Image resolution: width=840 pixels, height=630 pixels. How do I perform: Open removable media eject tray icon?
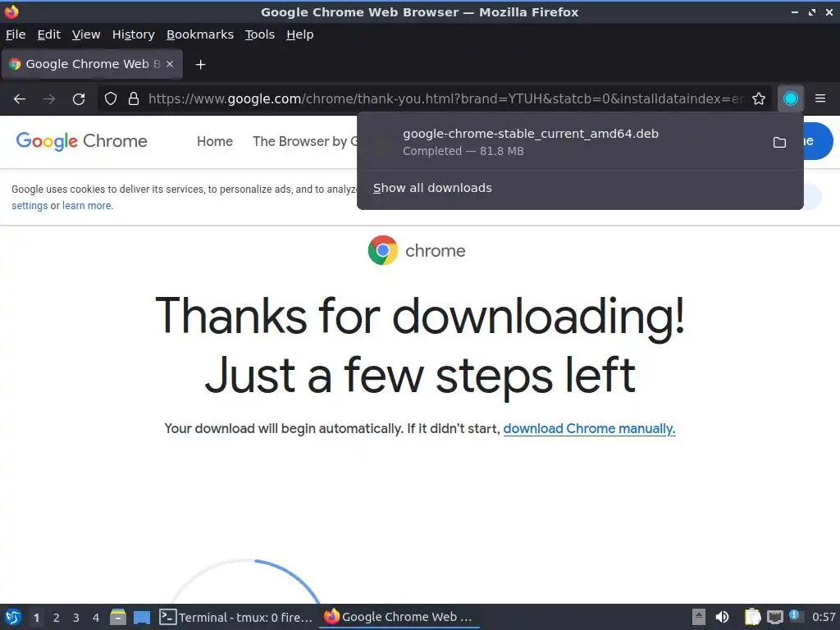(698, 617)
